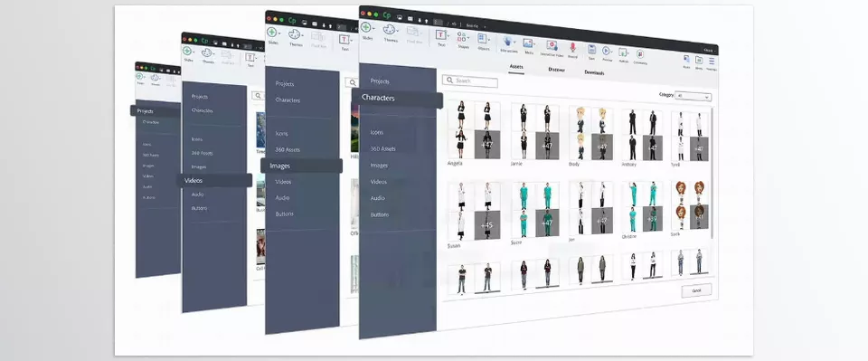Click the Preview play icon
Screen dimensions: 868x361
pyautogui.click(x=606, y=51)
